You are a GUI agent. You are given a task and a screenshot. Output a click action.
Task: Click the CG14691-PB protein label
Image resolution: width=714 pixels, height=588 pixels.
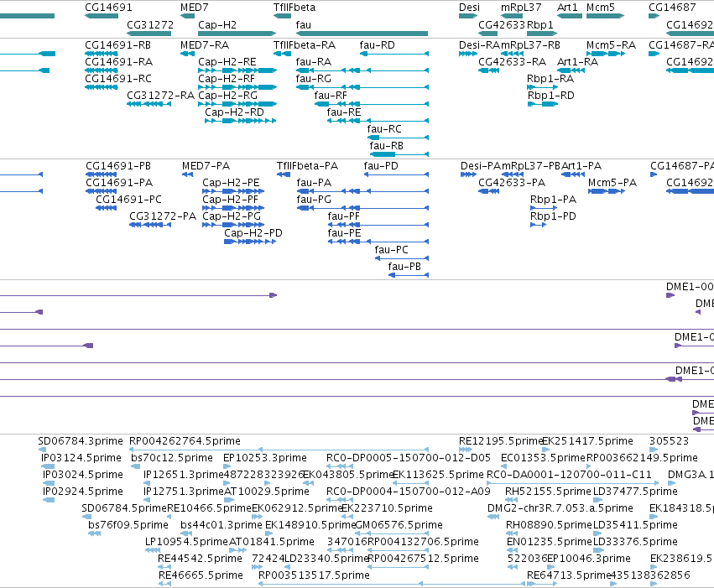point(118,165)
